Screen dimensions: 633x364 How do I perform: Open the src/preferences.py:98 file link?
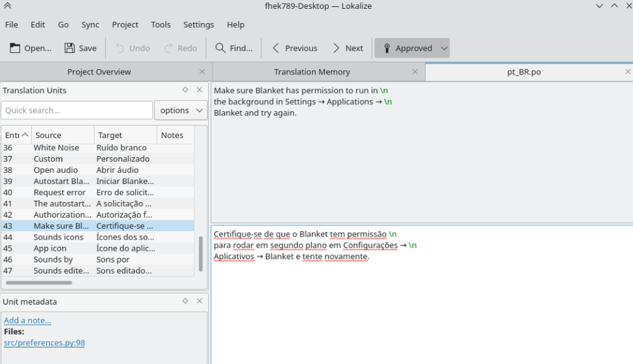(44, 342)
